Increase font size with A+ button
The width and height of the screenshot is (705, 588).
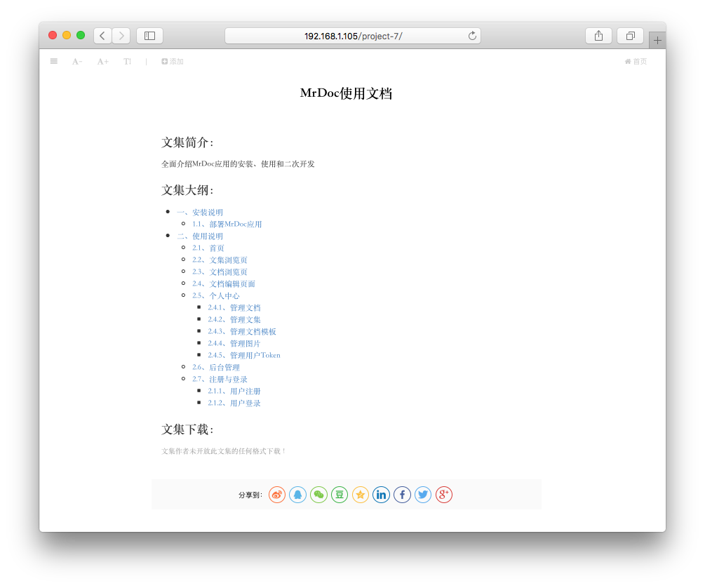102,62
